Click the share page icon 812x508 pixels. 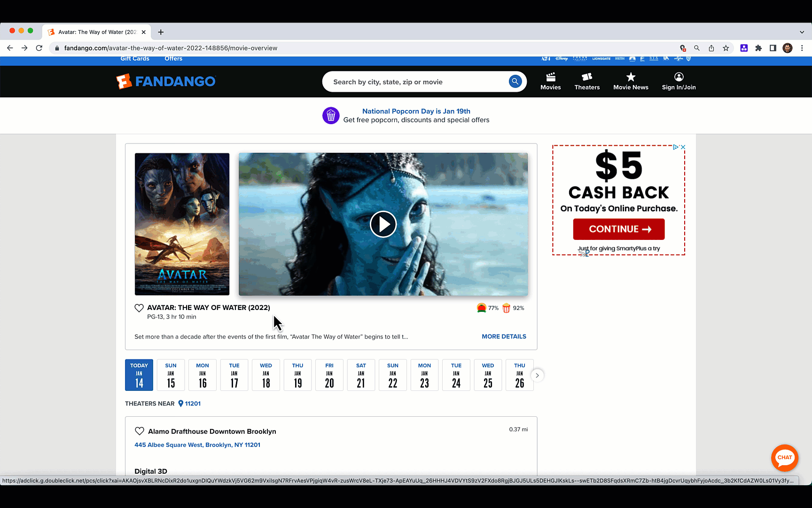click(x=711, y=48)
